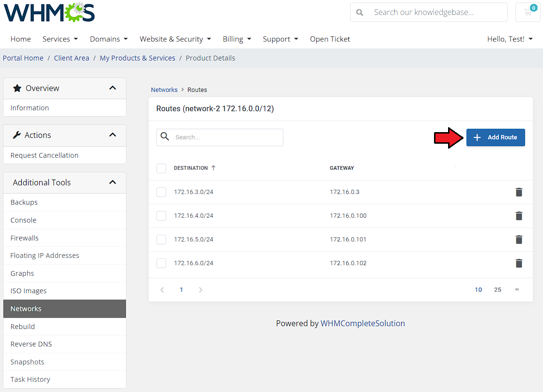Open Snapshots in the sidebar
543x392 pixels.
[64, 362]
